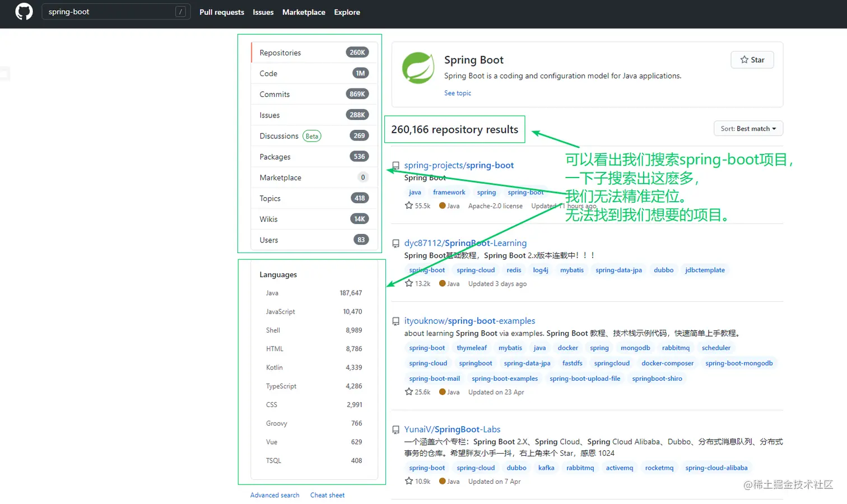Screen dimensions: 847x504
Task: Filter results by Groovy language
Action: (314, 423)
